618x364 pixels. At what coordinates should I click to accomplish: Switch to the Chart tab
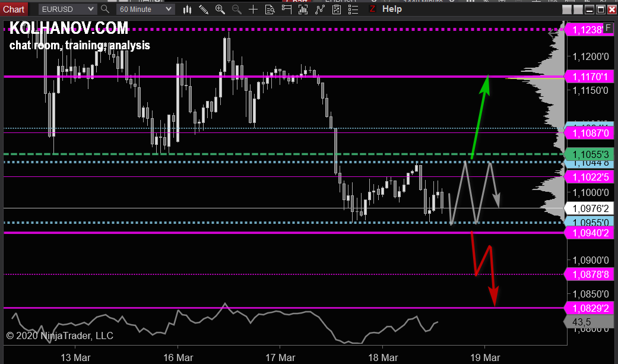tap(14, 9)
